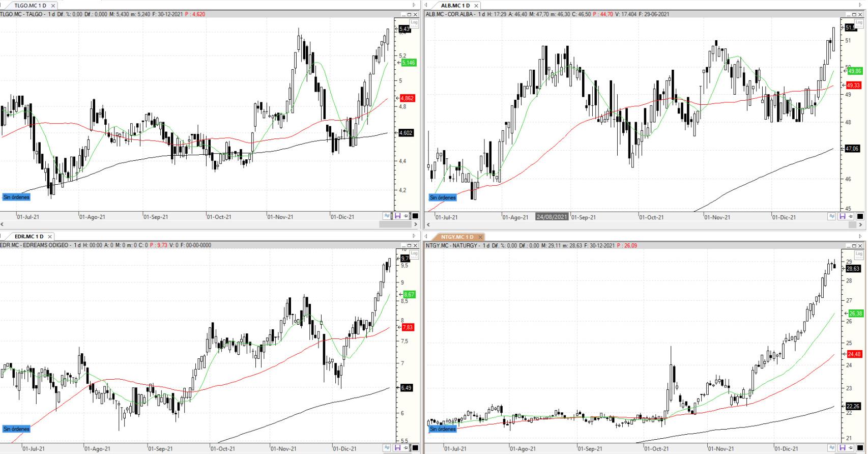Image resolution: width=868 pixels, height=454 pixels.
Task: Click the pin icon in the TALGO chart
Action: pos(406,216)
